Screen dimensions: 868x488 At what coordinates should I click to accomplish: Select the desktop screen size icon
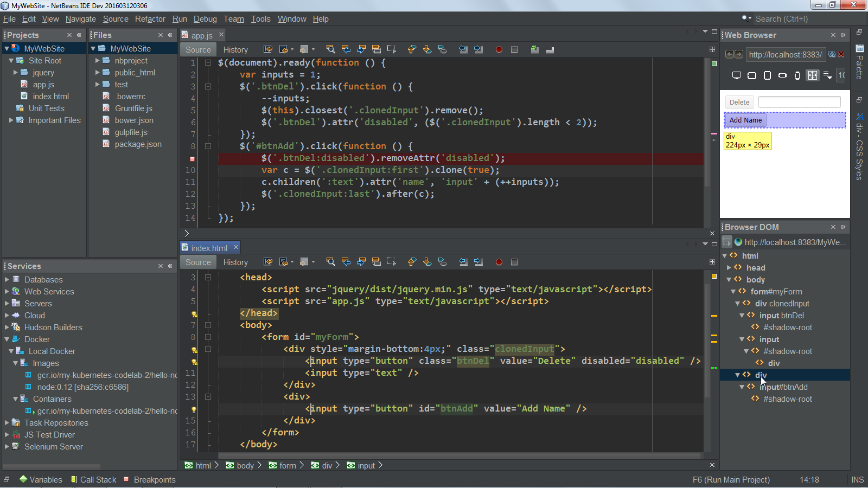(736, 75)
